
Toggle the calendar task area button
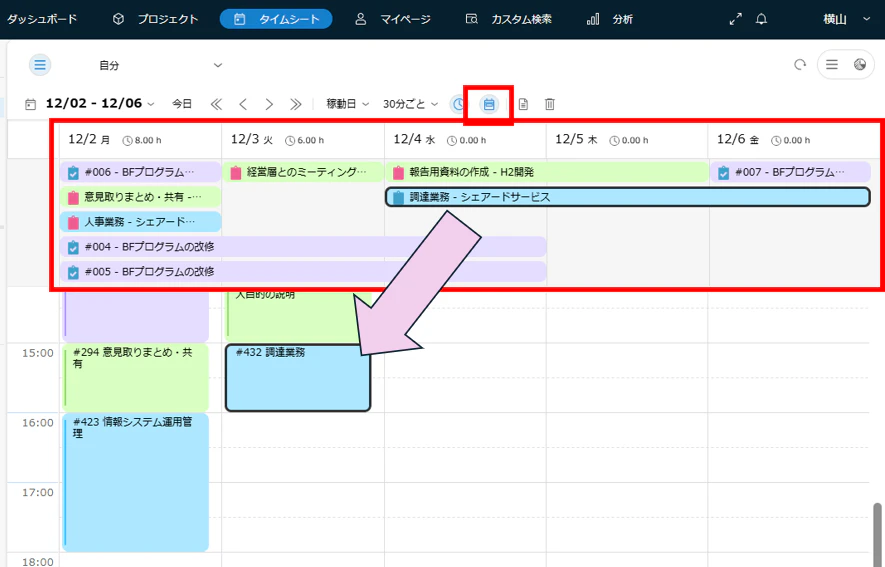489,104
